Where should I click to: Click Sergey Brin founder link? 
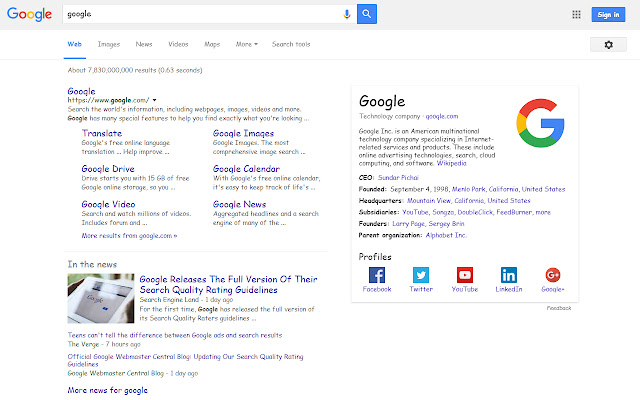(446, 223)
